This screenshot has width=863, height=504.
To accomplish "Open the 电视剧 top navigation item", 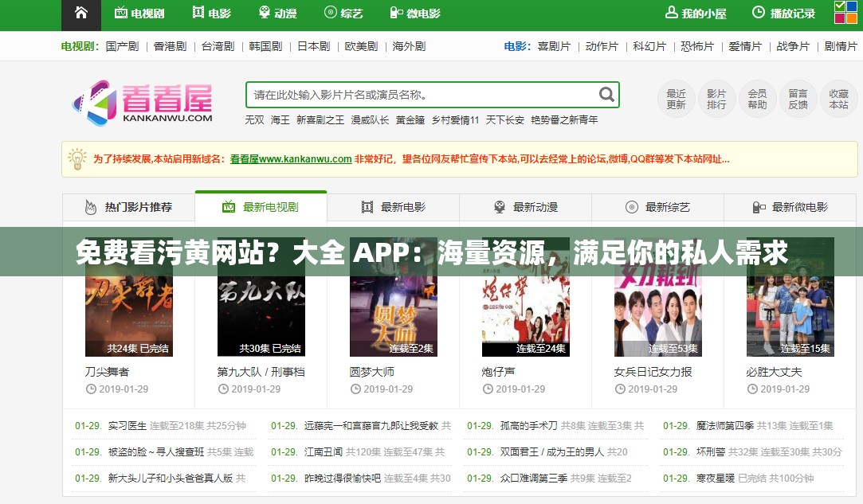I will click(139, 14).
